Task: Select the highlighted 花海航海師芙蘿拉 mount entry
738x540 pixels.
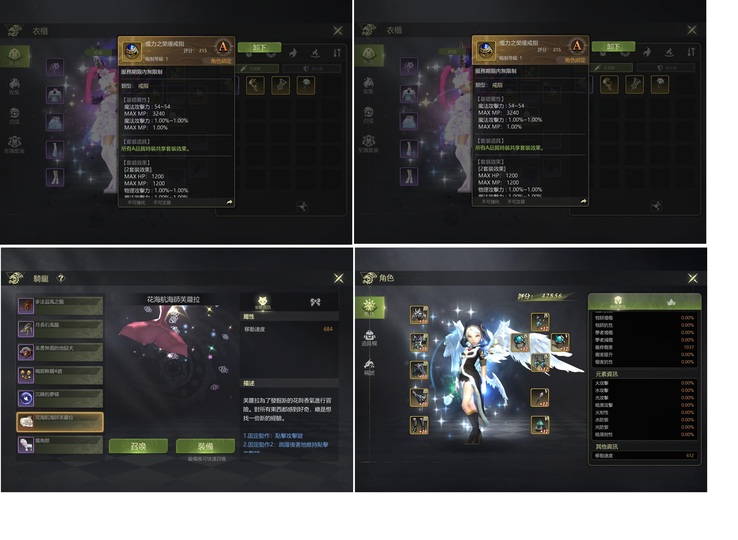Action: (x=60, y=422)
